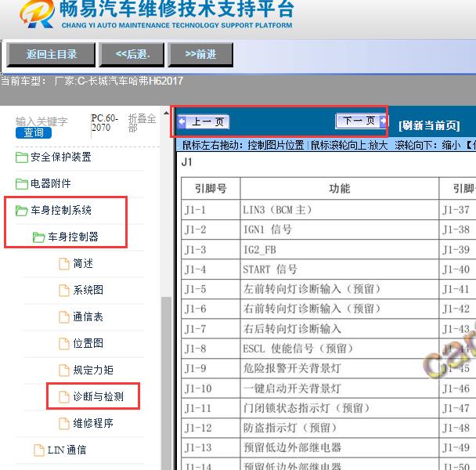Collapse 车身控制系统 folder icon
Viewport: 476px width, 470px height.
22,211
